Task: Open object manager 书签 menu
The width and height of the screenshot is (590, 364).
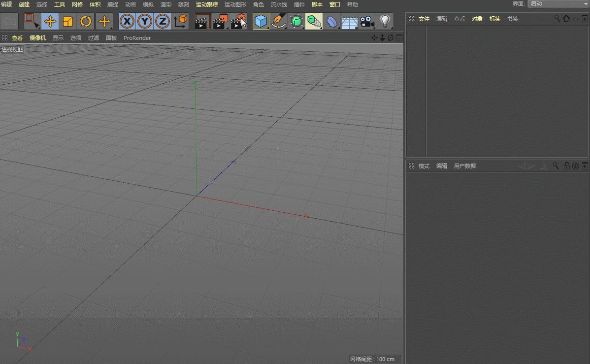Action: point(513,18)
